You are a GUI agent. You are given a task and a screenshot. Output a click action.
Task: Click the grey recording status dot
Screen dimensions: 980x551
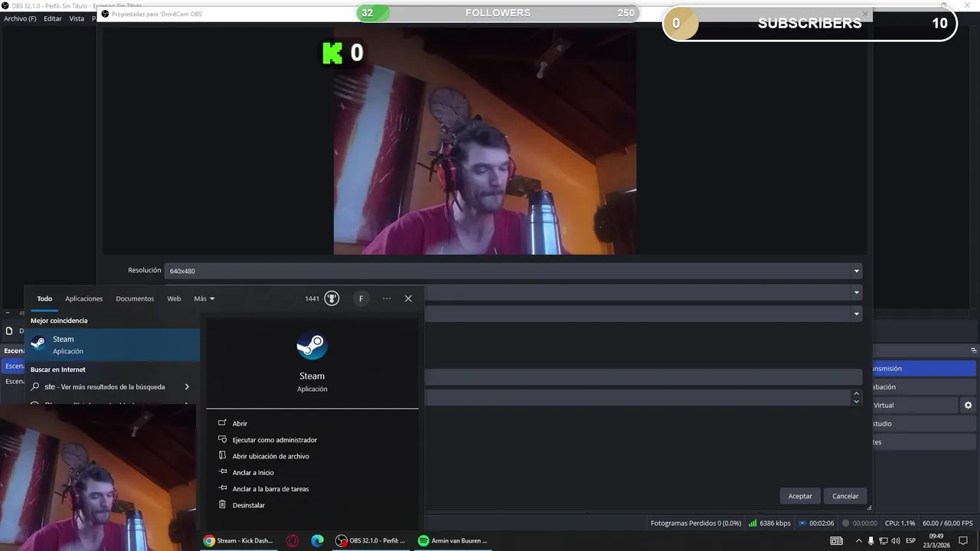pyautogui.click(x=846, y=523)
